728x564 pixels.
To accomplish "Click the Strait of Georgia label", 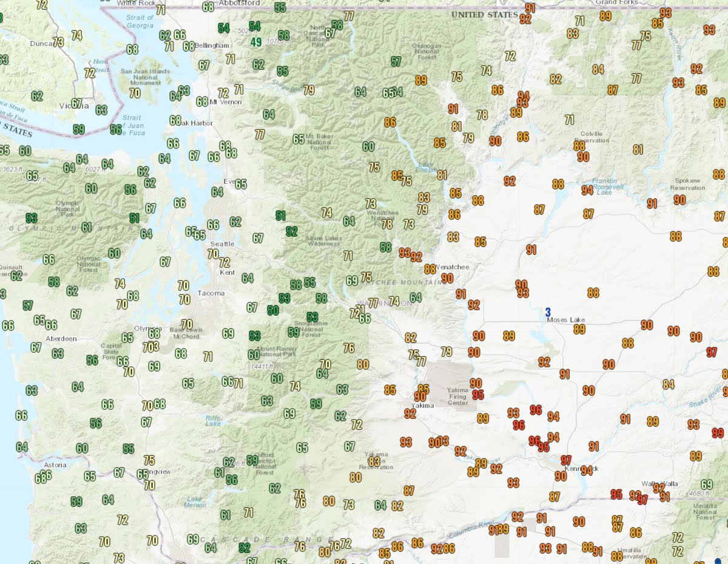I will point(140,21).
